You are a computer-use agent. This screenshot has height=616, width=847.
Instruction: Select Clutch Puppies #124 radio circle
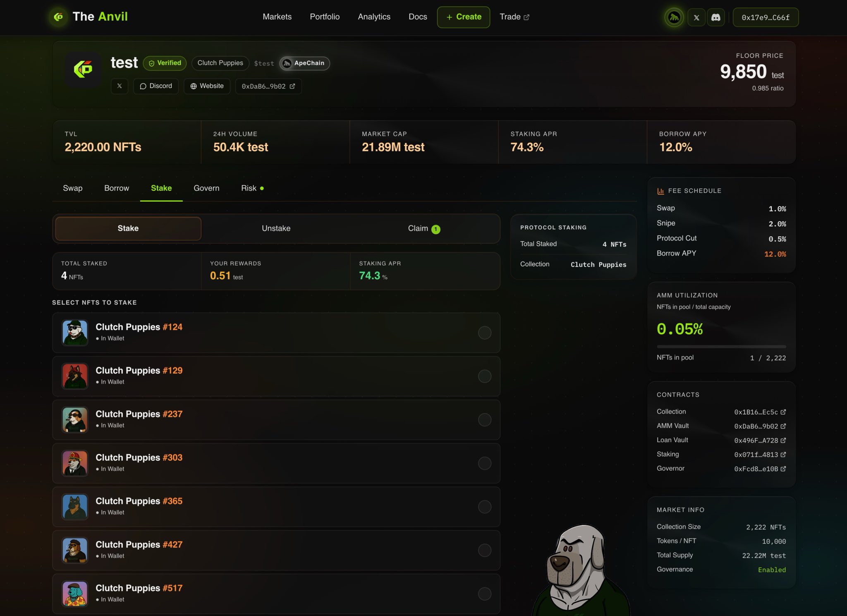(484, 333)
